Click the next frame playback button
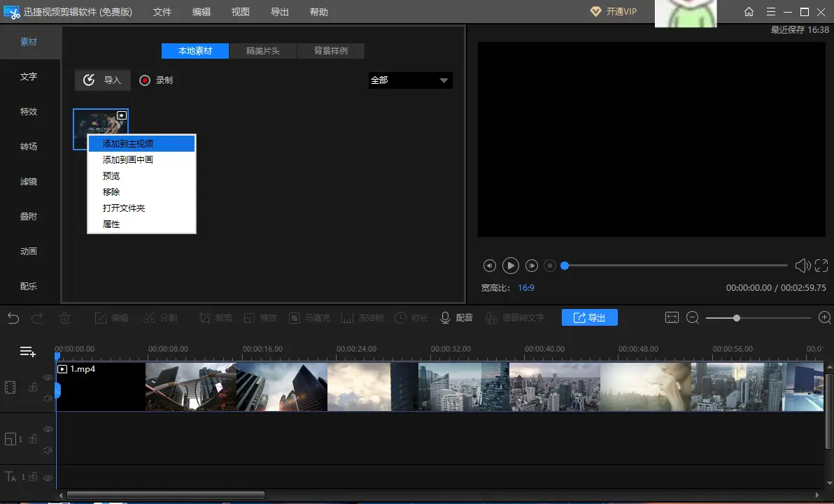Viewport: 834px width, 504px height. coord(531,266)
